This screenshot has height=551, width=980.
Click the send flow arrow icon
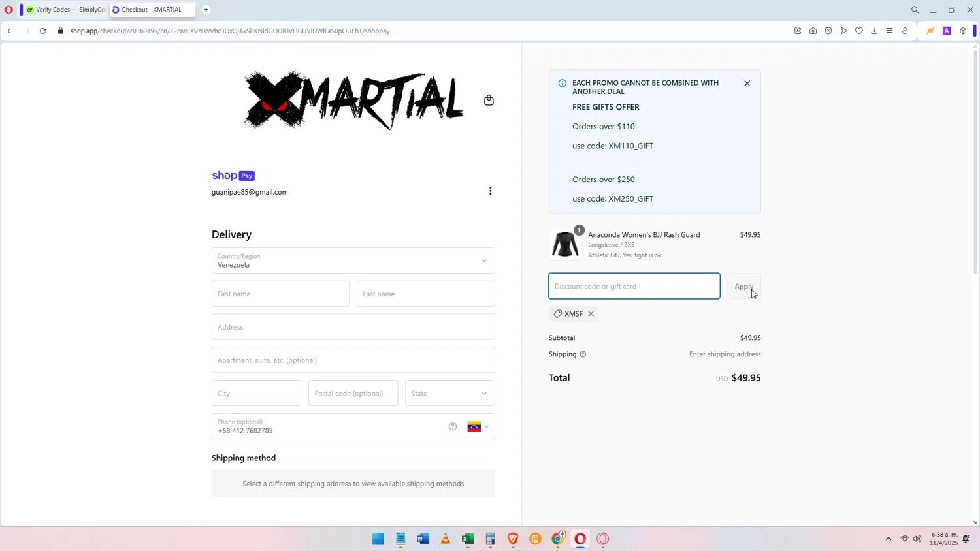(843, 31)
